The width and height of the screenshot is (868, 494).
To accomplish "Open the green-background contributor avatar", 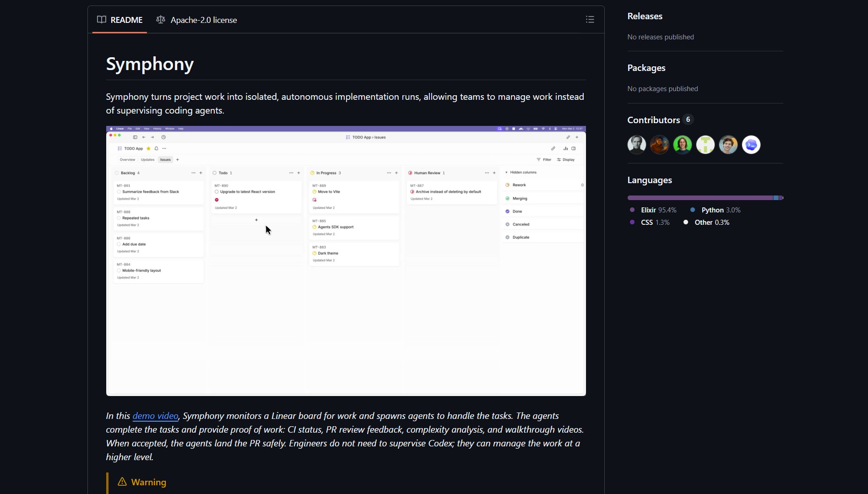I will (x=682, y=145).
